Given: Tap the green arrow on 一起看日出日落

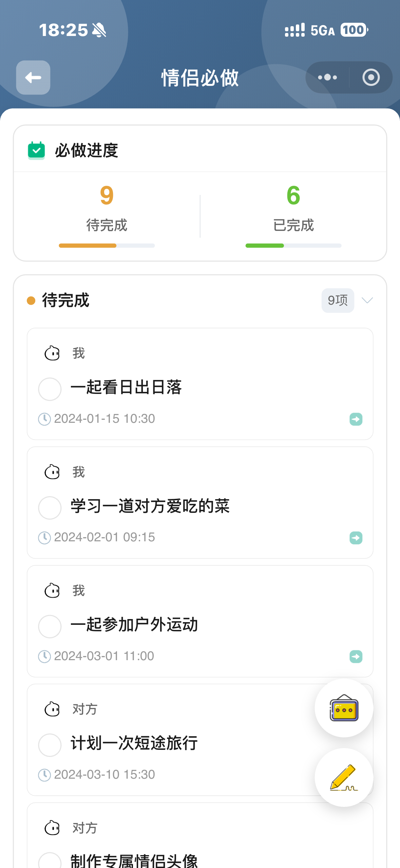Looking at the screenshot, I should click(x=356, y=419).
